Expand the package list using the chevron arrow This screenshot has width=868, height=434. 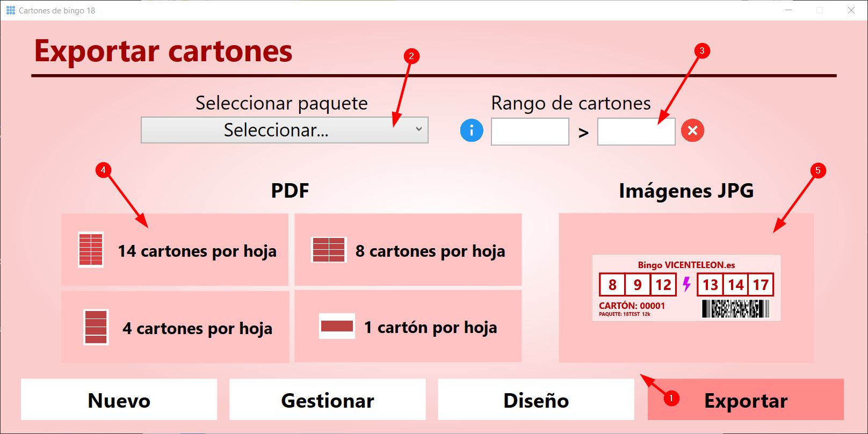click(x=419, y=129)
